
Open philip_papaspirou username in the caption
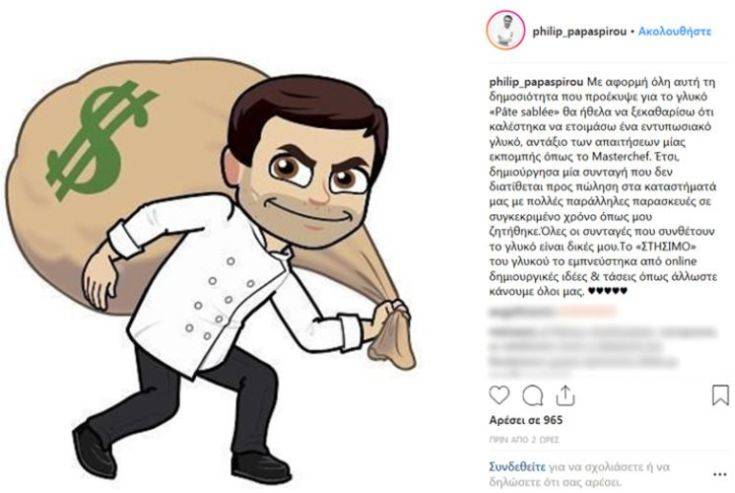click(536, 82)
